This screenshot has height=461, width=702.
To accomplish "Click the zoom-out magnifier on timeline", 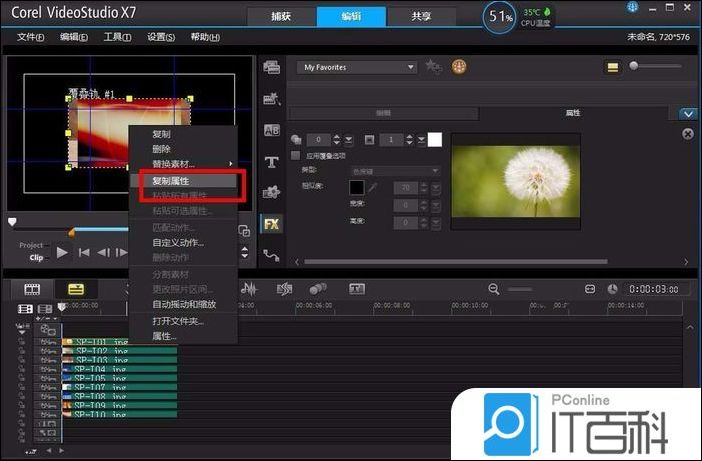I will point(494,289).
